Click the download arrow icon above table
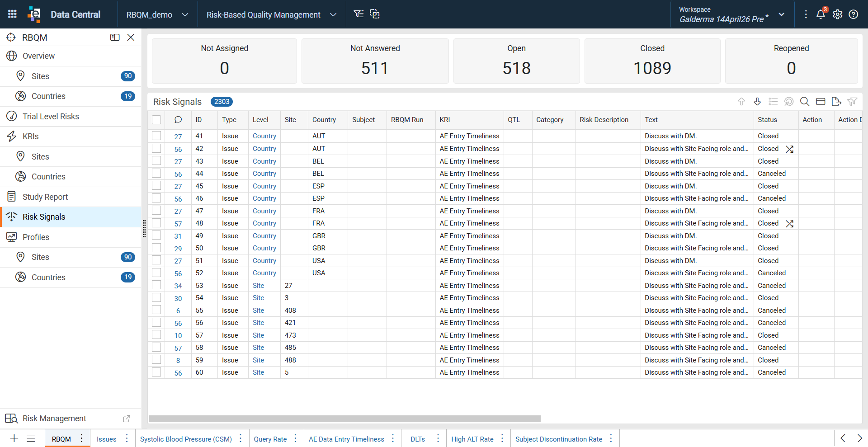Viewport: 868px width, 447px height. [x=757, y=102]
